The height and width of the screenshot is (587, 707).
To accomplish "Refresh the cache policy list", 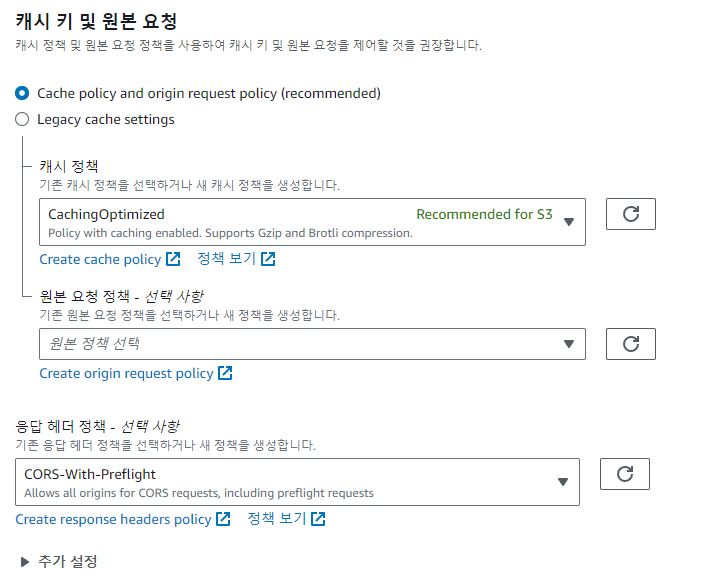I will [x=630, y=214].
